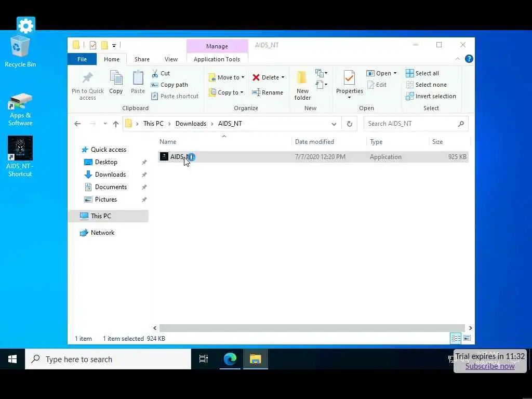Viewport: 532px width, 399px height.
Task: Click New folder icon in quick access toolbar
Action: coord(104,45)
